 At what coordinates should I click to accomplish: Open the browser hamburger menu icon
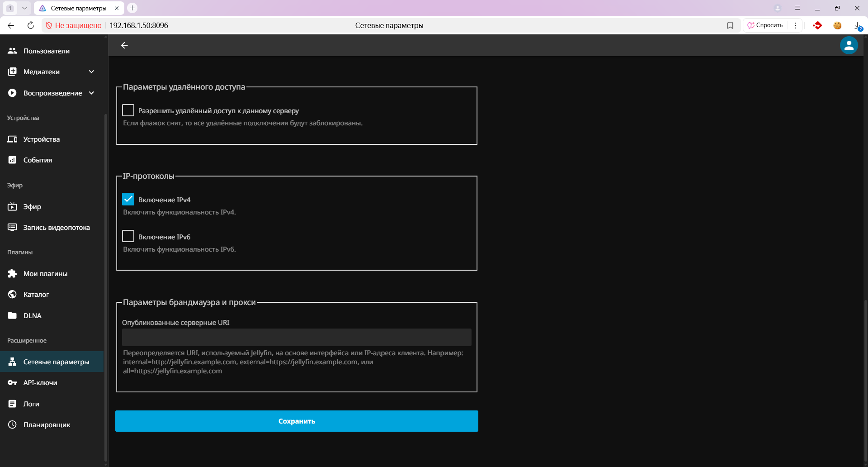click(797, 8)
